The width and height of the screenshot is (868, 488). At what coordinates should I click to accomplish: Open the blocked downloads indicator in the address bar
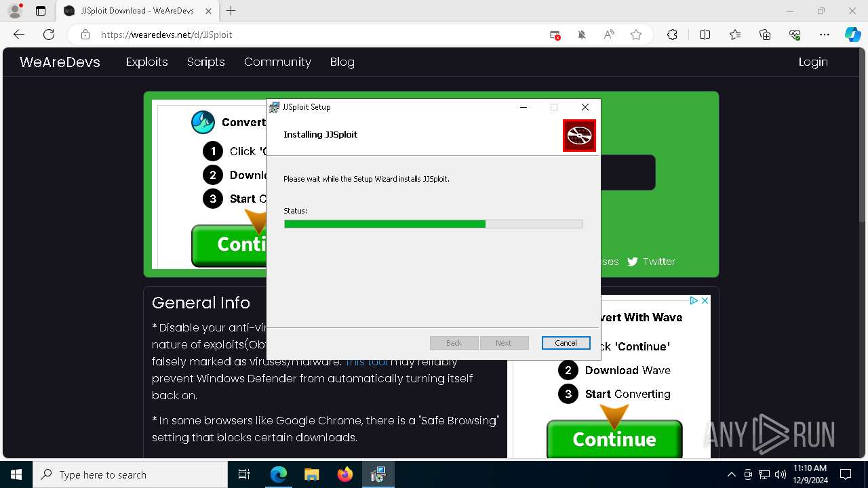coord(555,35)
